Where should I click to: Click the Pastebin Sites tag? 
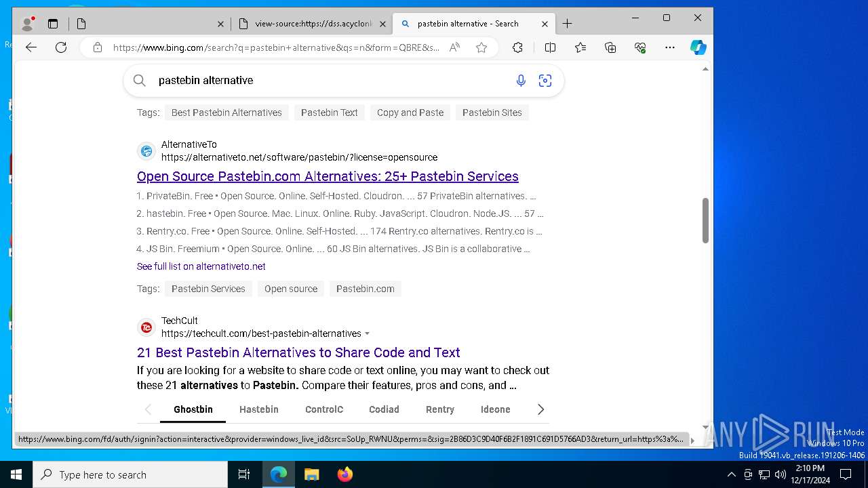tap(492, 113)
